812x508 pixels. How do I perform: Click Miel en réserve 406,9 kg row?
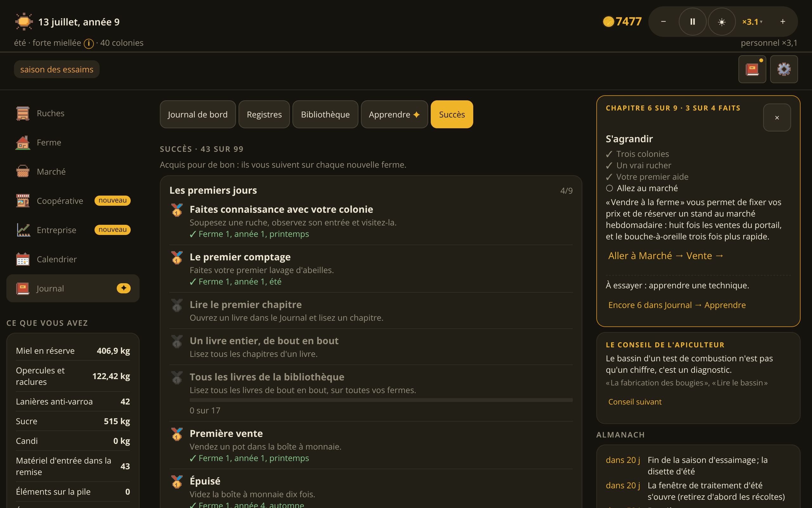click(x=73, y=351)
